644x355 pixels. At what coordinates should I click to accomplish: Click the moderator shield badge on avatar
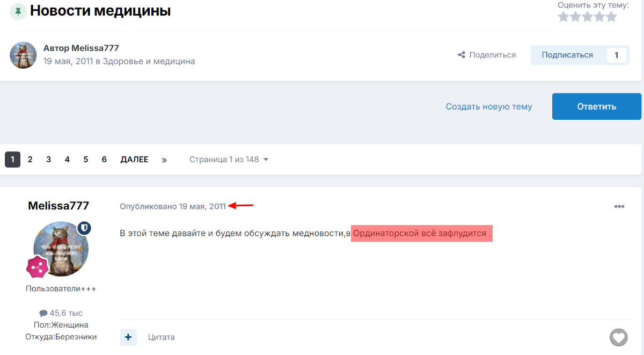[x=84, y=228]
